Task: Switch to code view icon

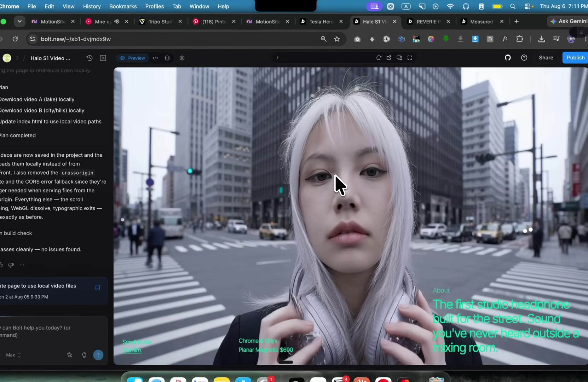Action: pyautogui.click(x=155, y=58)
